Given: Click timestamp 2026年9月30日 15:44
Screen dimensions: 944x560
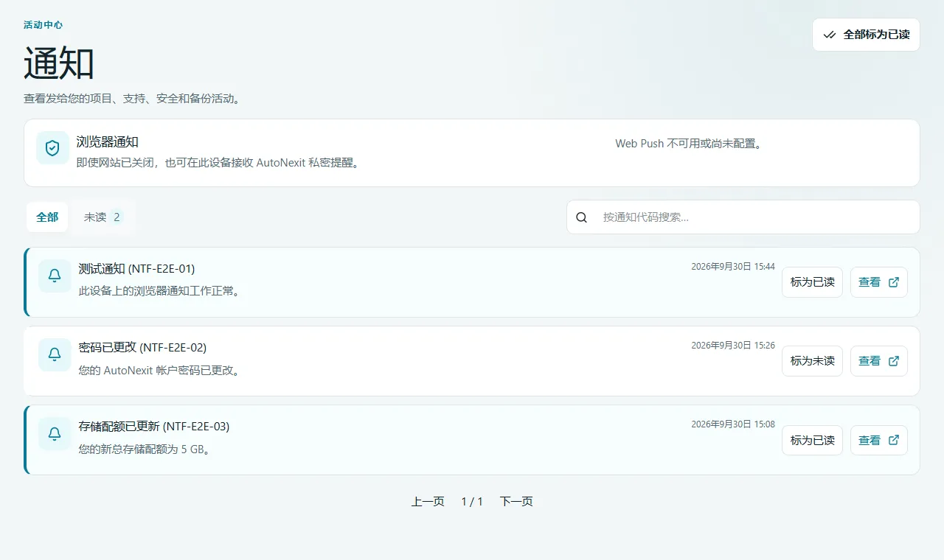Looking at the screenshot, I should 733,267.
